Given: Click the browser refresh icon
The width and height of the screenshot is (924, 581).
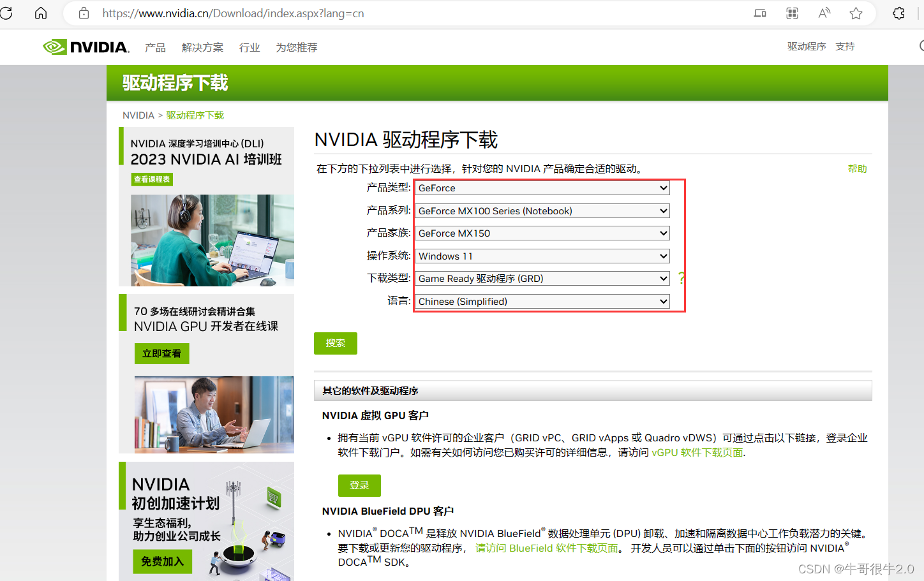Looking at the screenshot, I should coord(6,13).
